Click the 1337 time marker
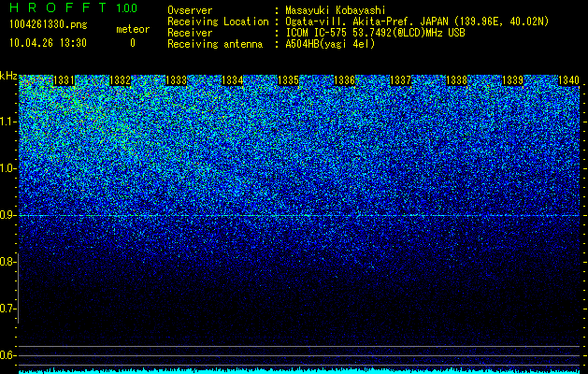588x374 pixels. [400, 80]
